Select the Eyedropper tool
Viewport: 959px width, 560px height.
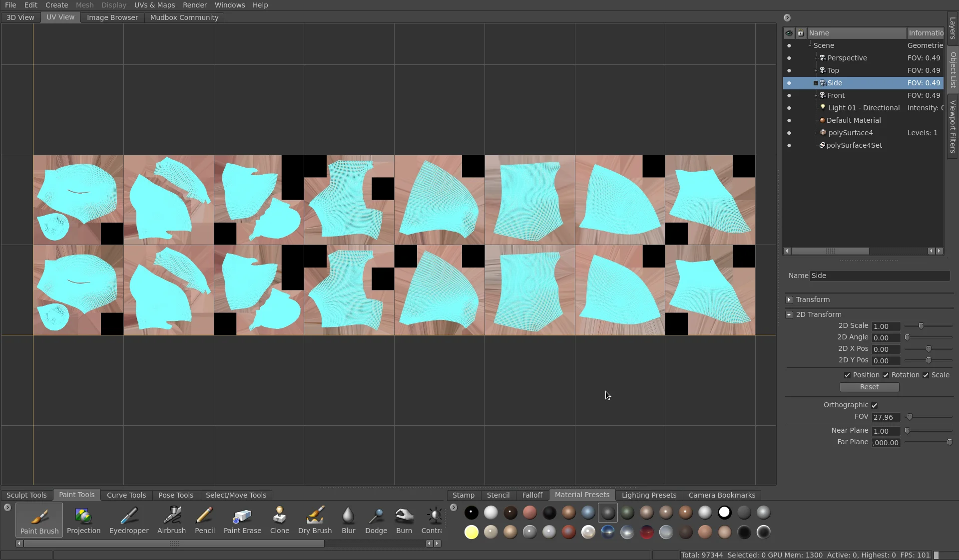[129, 520]
